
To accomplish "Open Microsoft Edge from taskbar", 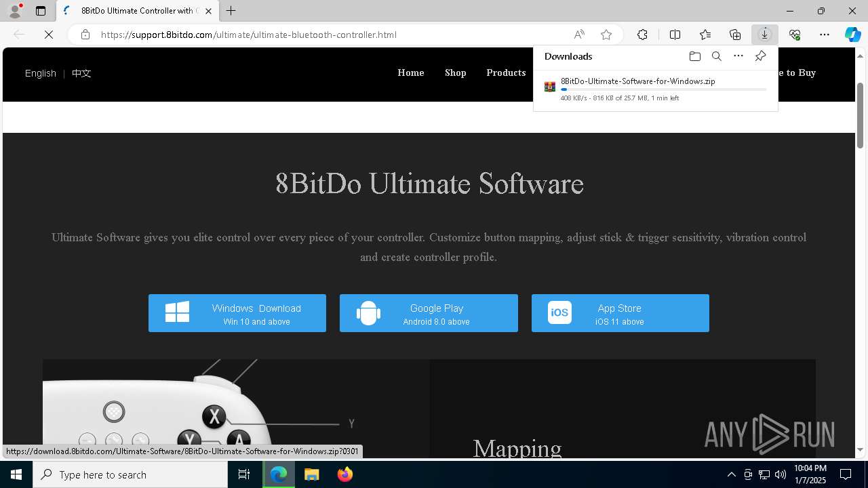I will click(x=279, y=474).
